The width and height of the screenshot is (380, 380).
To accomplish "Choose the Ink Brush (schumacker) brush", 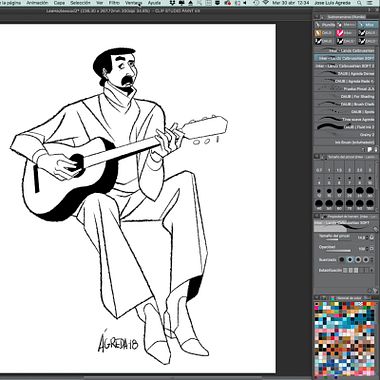I will pos(345,142).
